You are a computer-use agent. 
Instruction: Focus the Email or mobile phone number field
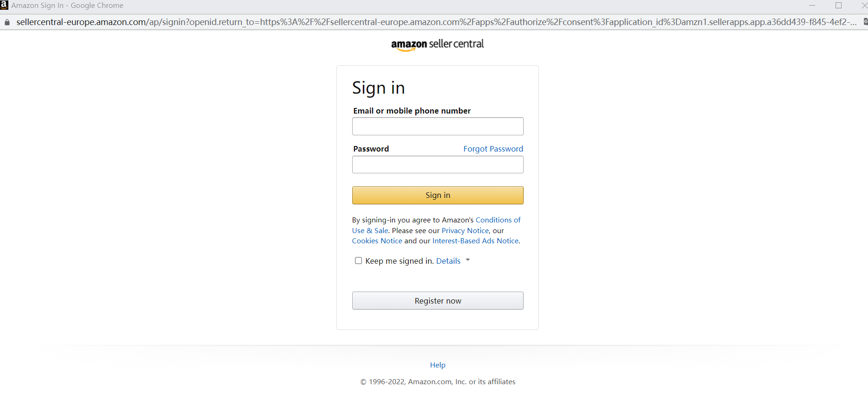tap(437, 126)
